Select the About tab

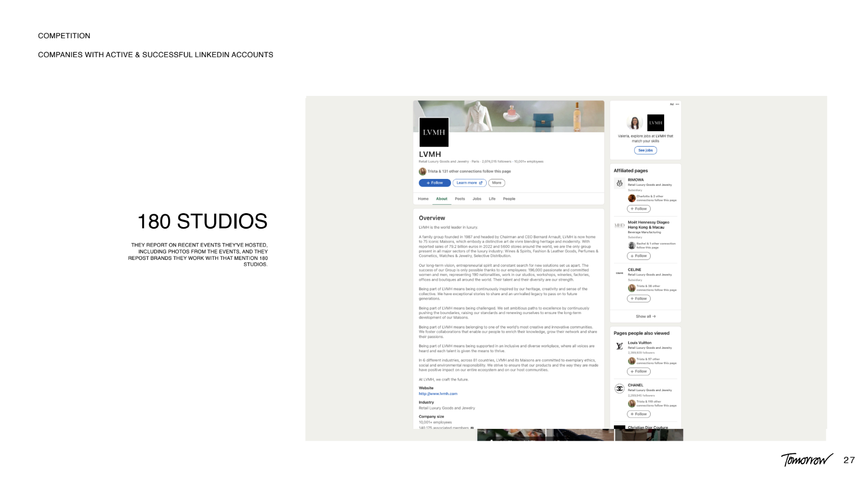[x=441, y=199]
